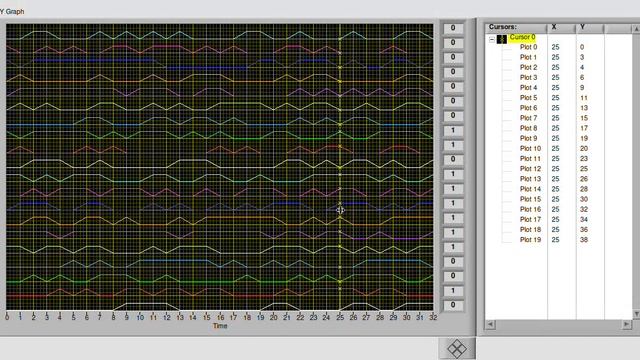The height and width of the screenshot is (360, 640).
Task: Click the crosshair cursor on the graph
Action: click(x=340, y=210)
